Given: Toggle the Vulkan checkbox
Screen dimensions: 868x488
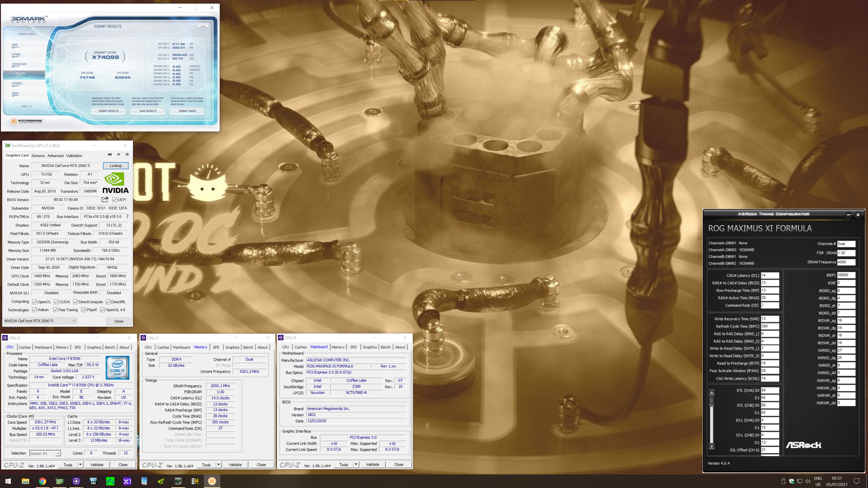Looking at the screenshot, I should click(x=34, y=310).
